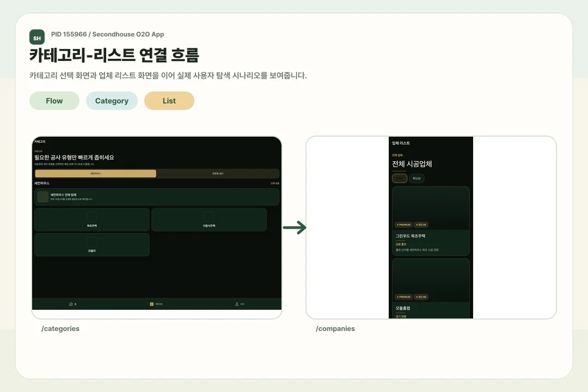Viewport: 588px width, 392px height.
Task: Click the 세컨하우스 전체 업체 card icon
Action: coord(43,197)
